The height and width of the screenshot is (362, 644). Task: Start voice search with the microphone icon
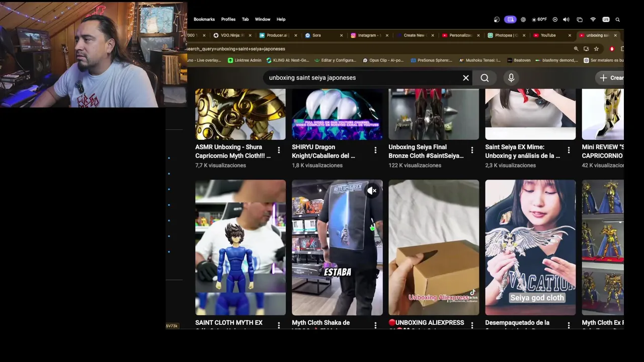pos(511,78)
